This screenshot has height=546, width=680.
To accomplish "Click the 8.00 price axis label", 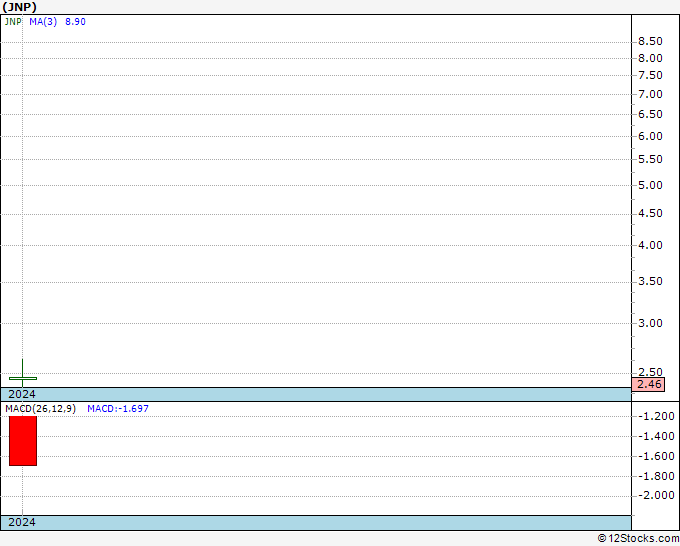I will [650, 58].
